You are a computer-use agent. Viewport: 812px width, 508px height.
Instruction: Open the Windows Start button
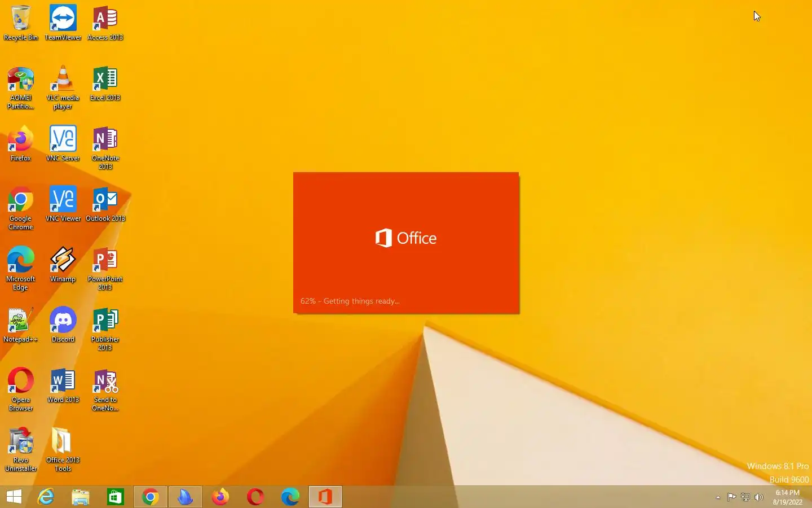[14, 497]
